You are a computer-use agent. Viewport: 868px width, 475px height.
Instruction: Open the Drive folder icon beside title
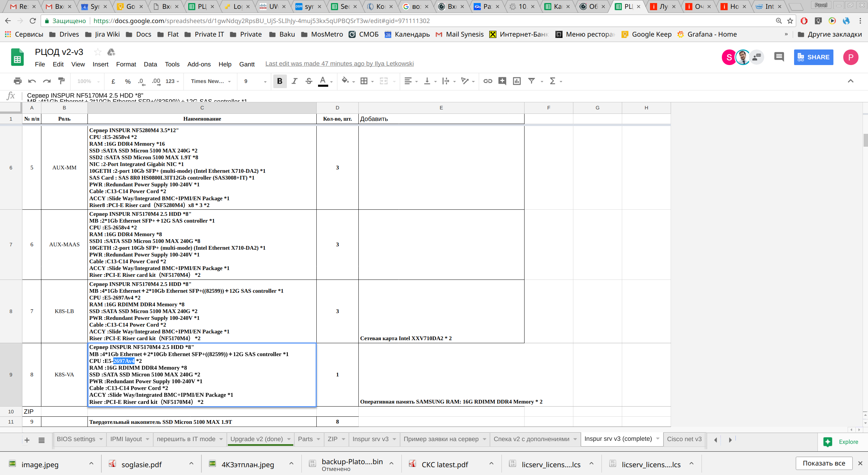pyautogui.click(x=111, y=52)
